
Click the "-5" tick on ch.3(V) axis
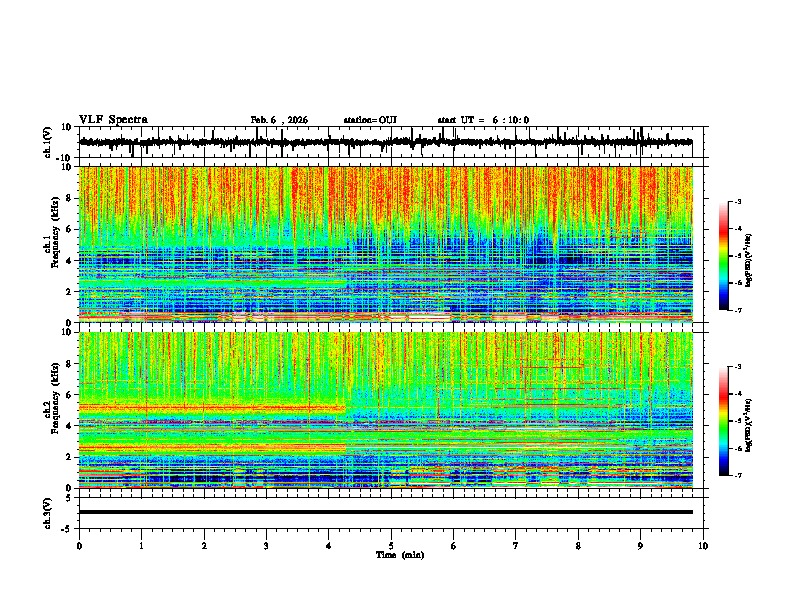(x=67, y=529)
